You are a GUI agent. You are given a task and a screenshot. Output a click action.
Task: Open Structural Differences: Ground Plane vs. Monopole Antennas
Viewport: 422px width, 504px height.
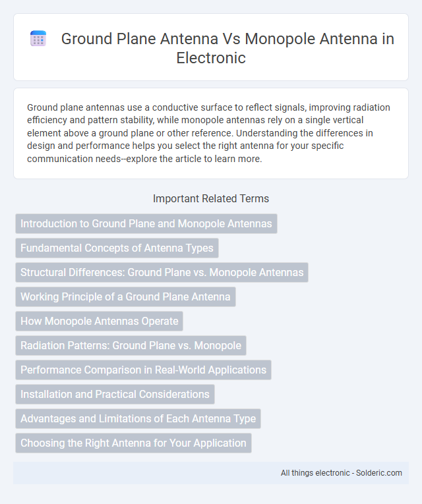162,272
